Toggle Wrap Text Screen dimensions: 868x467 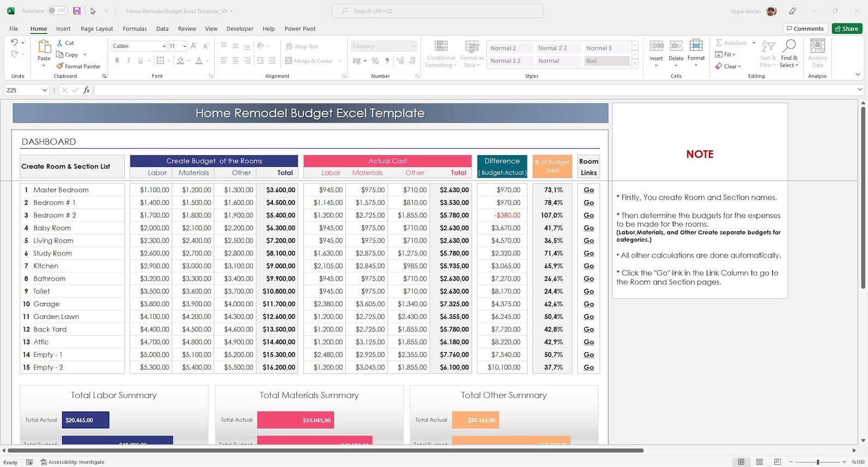coord(302,46)
